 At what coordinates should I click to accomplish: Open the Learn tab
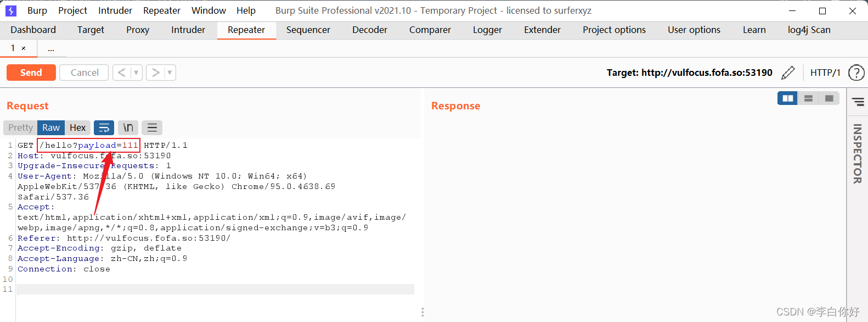coord(754,30)
